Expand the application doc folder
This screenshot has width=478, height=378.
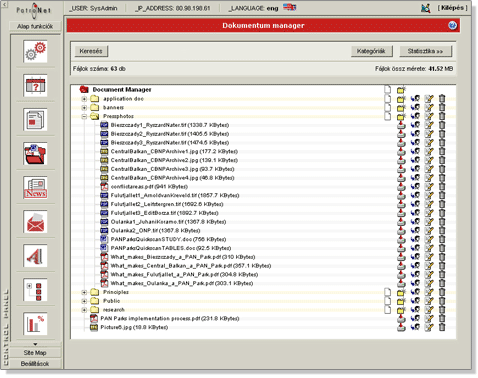84,99
